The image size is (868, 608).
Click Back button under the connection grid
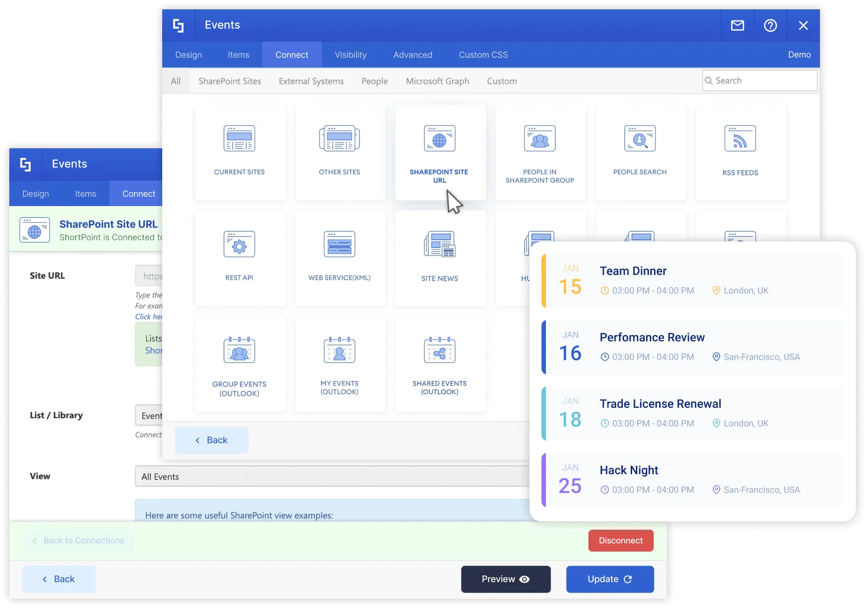click(x=212, y=440)
